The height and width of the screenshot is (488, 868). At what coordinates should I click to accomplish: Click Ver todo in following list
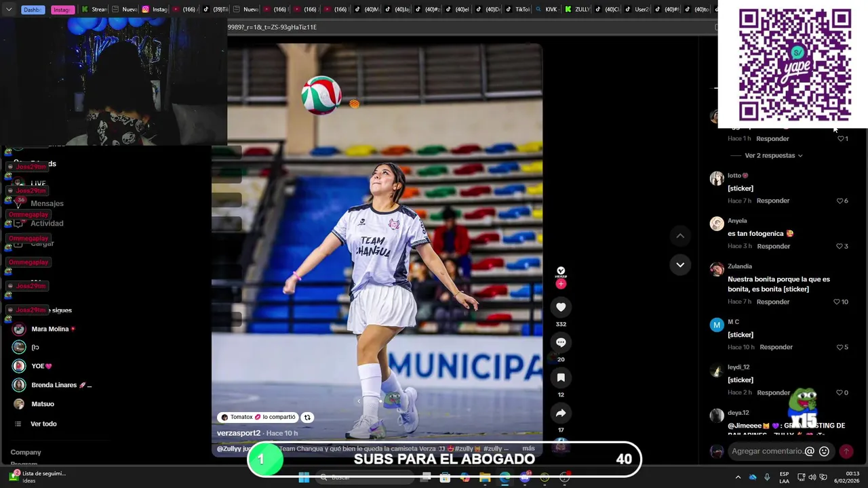(x=43, y=424)
